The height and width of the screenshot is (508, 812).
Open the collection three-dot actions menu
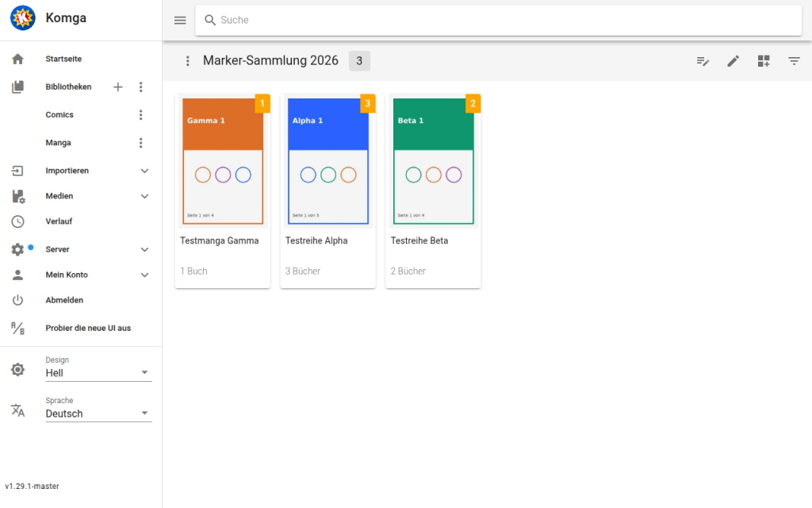(187, 61)
